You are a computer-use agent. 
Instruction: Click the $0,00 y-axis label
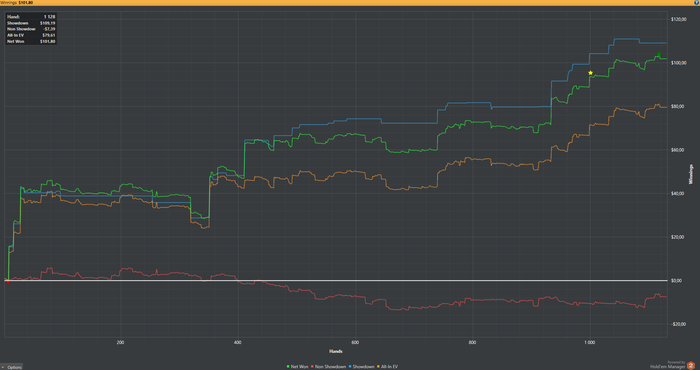(676, 281)
